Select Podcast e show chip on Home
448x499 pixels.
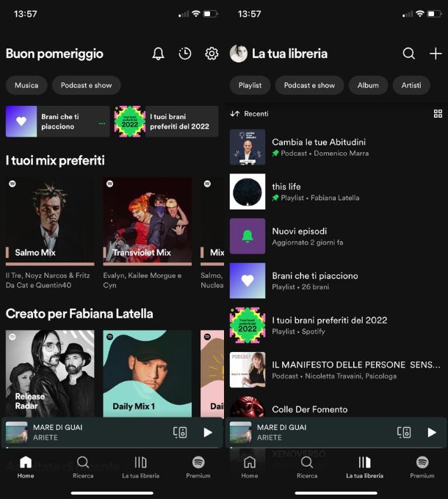click(x=86, y=85)
